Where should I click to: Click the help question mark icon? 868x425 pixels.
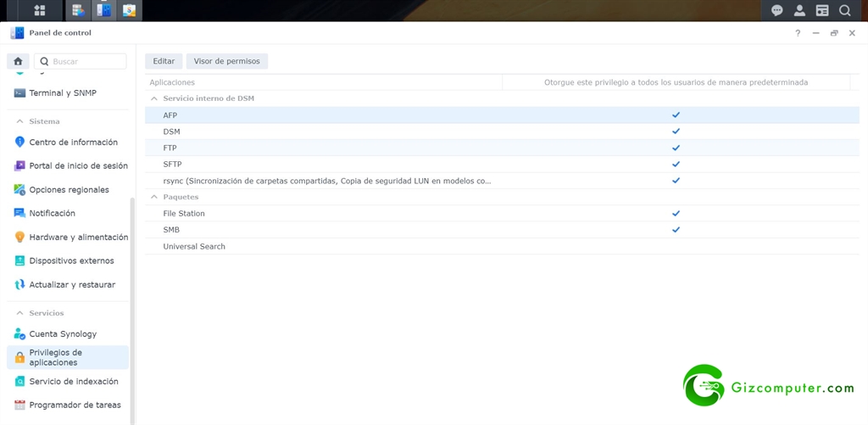point(798,33)
